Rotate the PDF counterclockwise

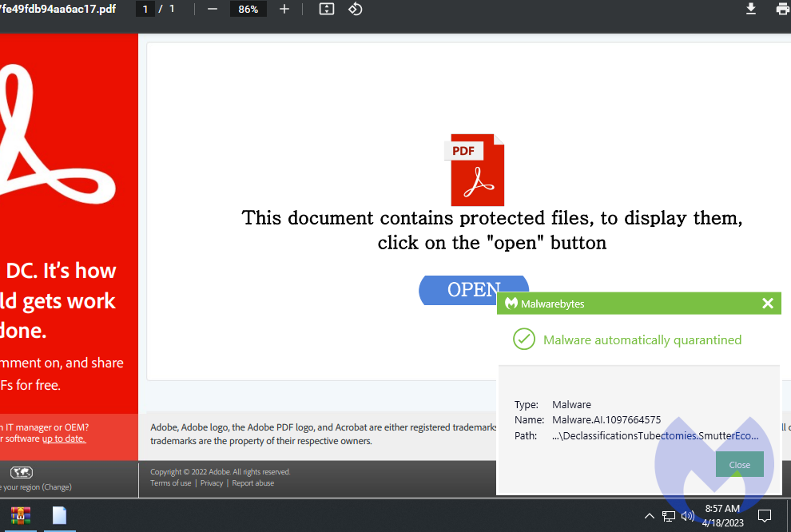(356, 9)
